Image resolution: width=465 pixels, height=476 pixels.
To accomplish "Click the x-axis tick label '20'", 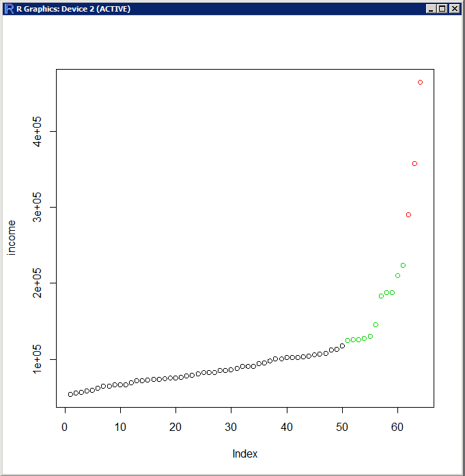I will tap(175, 427).
